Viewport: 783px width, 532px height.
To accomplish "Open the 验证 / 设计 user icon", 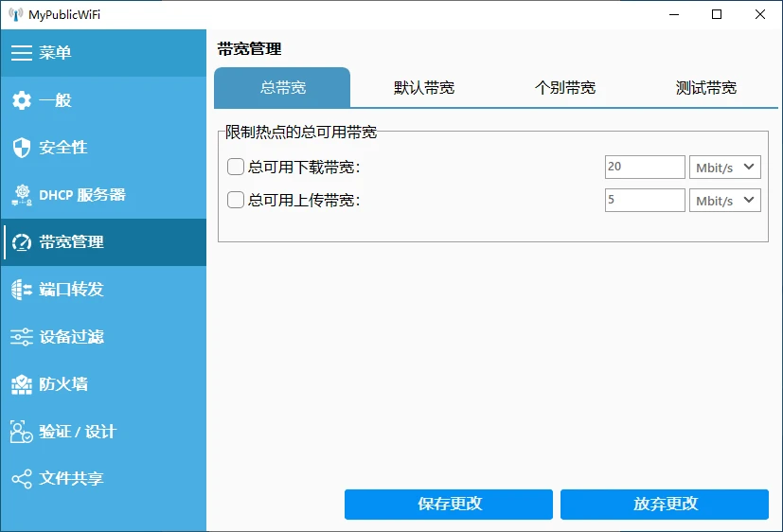I will point(22,432).
